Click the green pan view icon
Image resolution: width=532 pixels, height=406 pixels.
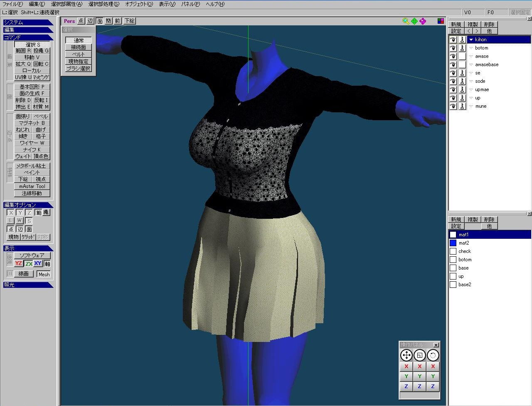point(414,21)
